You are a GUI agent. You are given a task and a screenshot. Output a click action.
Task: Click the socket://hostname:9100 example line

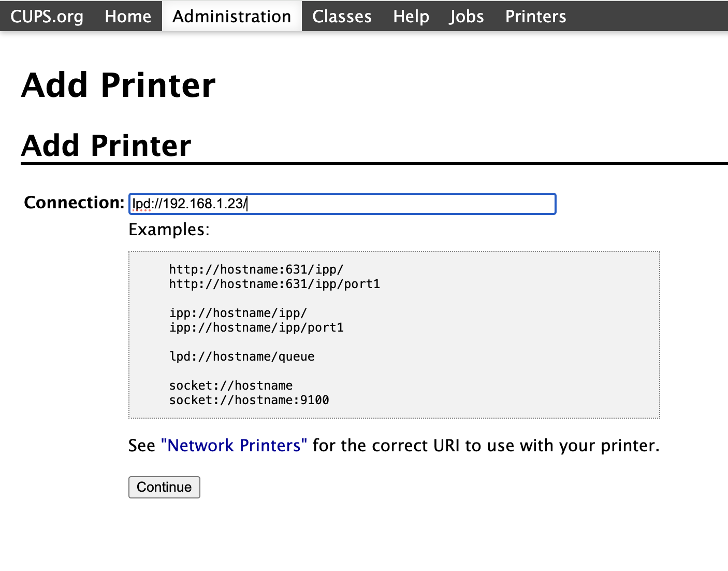tap(249, 400)
